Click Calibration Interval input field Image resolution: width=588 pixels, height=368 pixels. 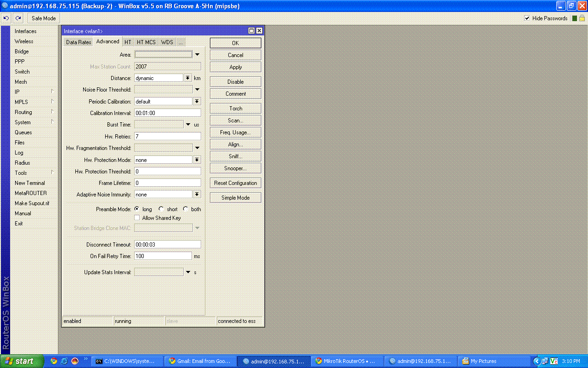pyautogui.click(x=167, y=113)
